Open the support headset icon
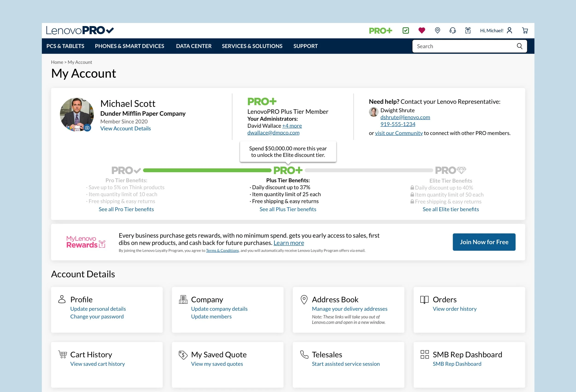576x392 pixels. coord(453,30)
